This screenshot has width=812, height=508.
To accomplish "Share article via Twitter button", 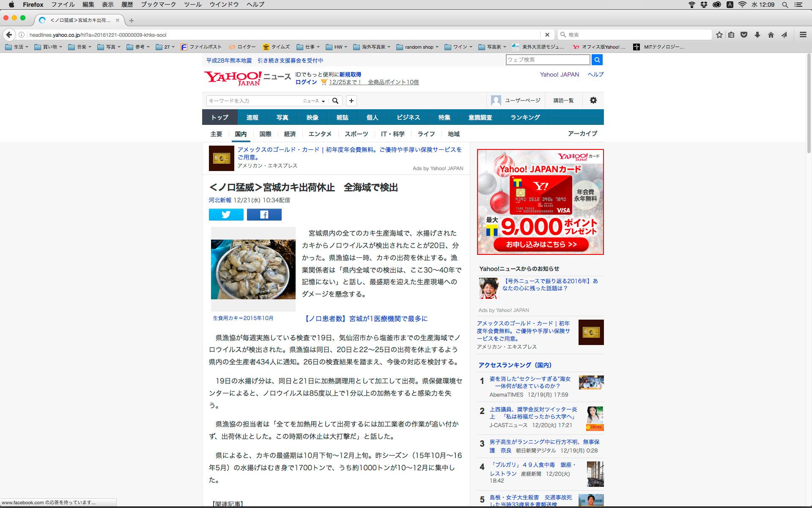I will [226, 215].
